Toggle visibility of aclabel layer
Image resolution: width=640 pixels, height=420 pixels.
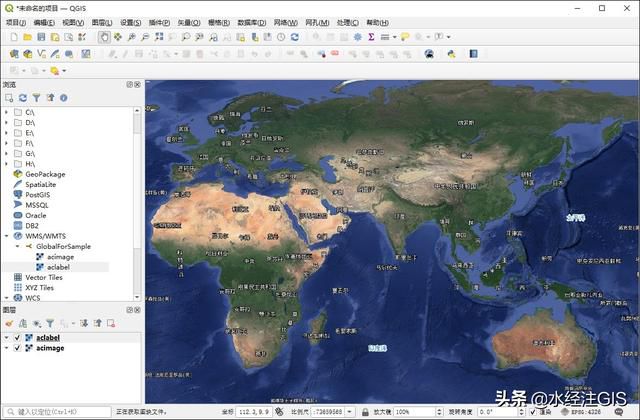pos(17,338)
